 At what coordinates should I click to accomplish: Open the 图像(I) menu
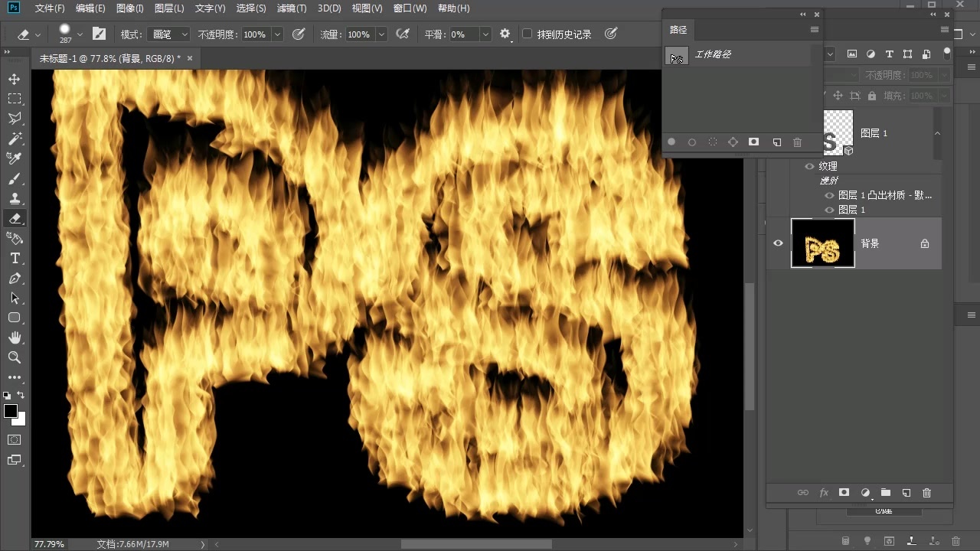[x=129, y=8]
